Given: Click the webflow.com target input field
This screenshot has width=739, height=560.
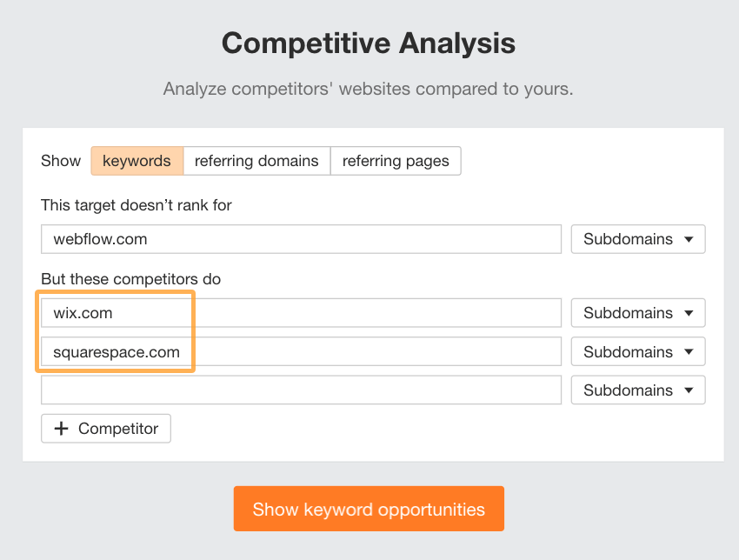Looking at the screenshot, I should point(300,238).
